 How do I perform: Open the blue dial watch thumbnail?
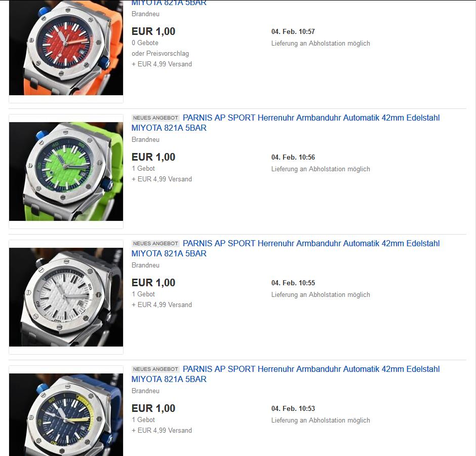coord(66,414)
